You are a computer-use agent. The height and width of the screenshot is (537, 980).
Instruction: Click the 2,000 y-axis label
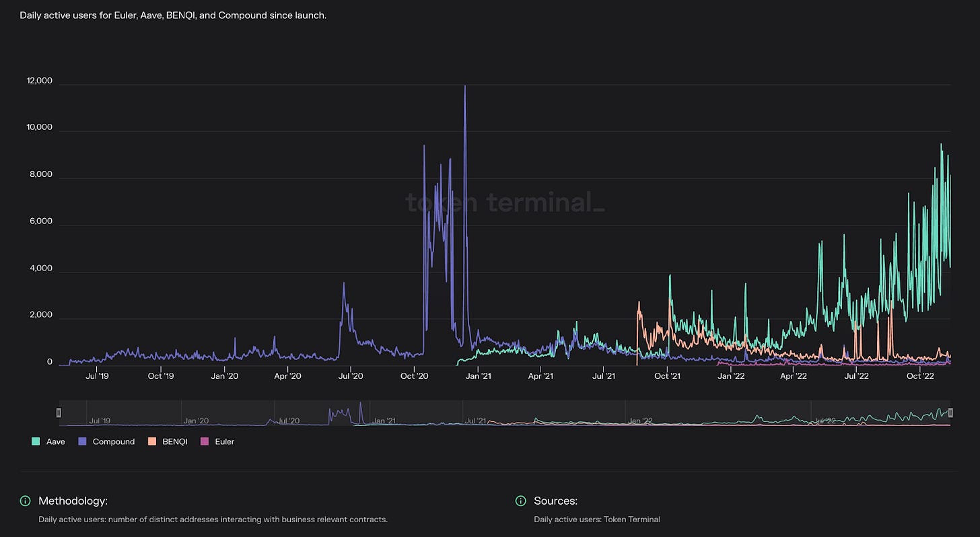tap(40, 315)
